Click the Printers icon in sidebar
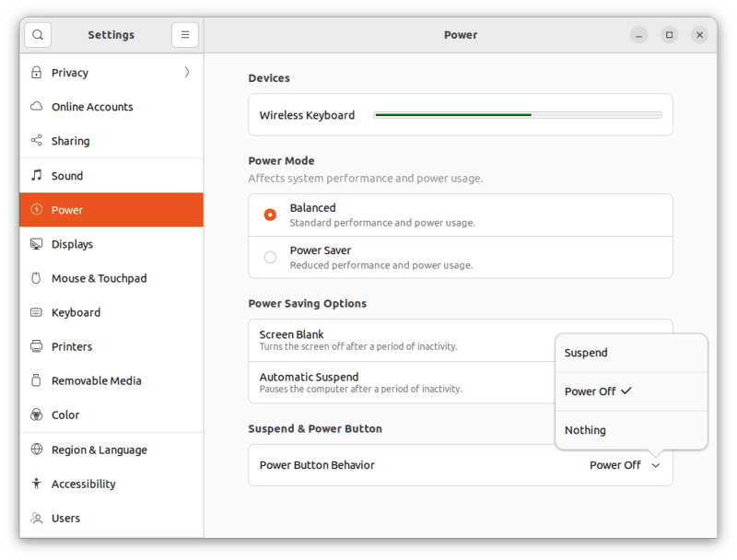This screenshot has width=737, height=560. (x=36, y=346)
